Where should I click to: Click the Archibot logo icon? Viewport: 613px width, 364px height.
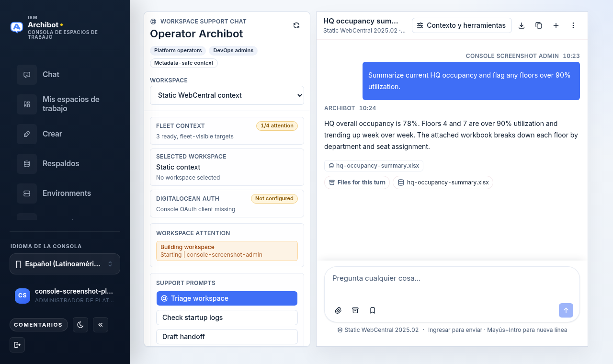pyautogui.click(x=17, y=27)
